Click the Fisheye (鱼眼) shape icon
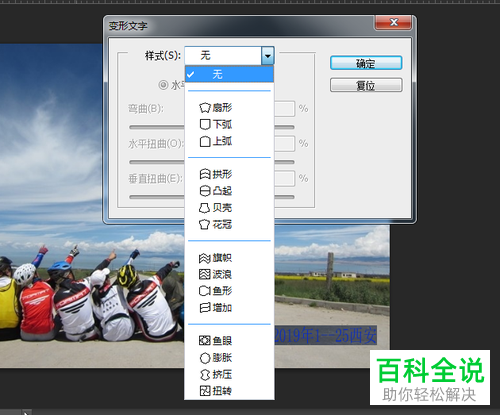Image resolution: width=500 pixels, height=415 pixels. coord(205,341)
